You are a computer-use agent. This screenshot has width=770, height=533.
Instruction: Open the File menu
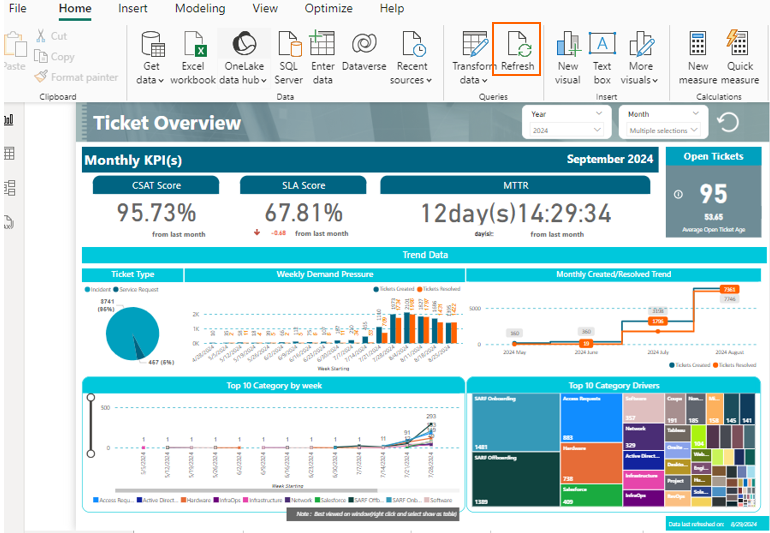[18, 9]
